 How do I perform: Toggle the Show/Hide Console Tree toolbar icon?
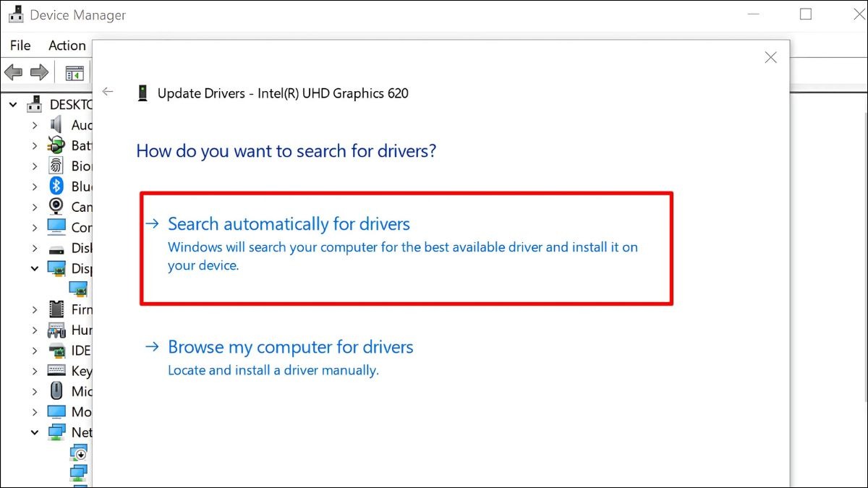pos(75,72)
